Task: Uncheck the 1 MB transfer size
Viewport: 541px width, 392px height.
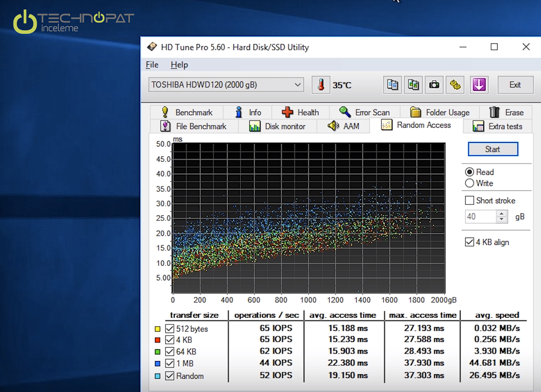Action: (170, 363)
